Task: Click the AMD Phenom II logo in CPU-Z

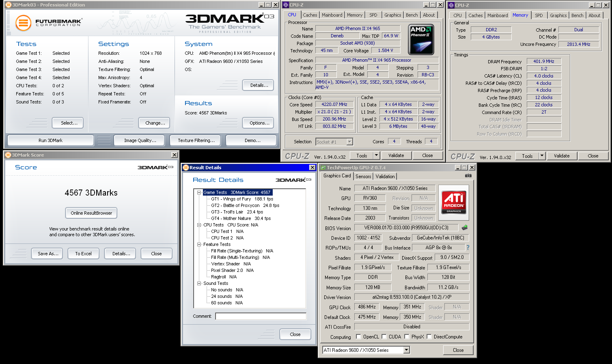Action: coord(421,39)
